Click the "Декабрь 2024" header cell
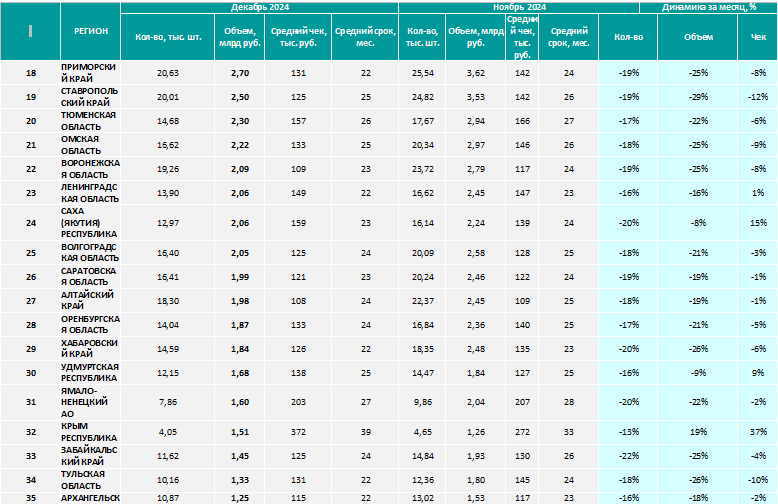The height and width of the screenshot is (504, 778). coord(259,7)
